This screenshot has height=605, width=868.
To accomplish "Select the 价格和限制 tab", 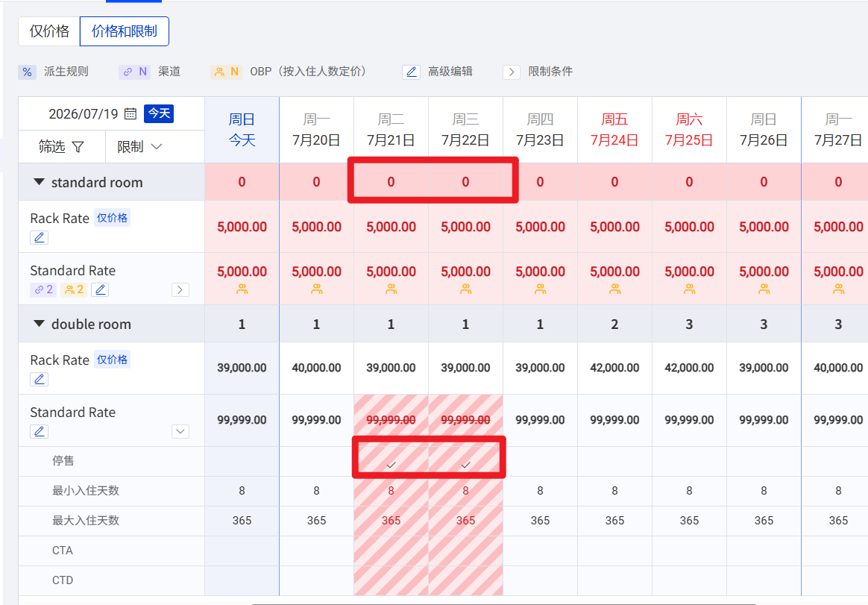I will click(x=125, y=31).
